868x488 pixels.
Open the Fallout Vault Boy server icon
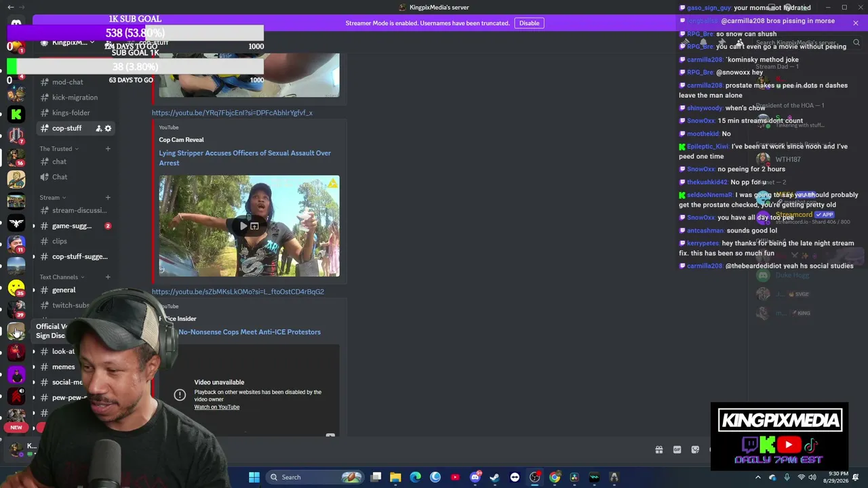point(16,180)
